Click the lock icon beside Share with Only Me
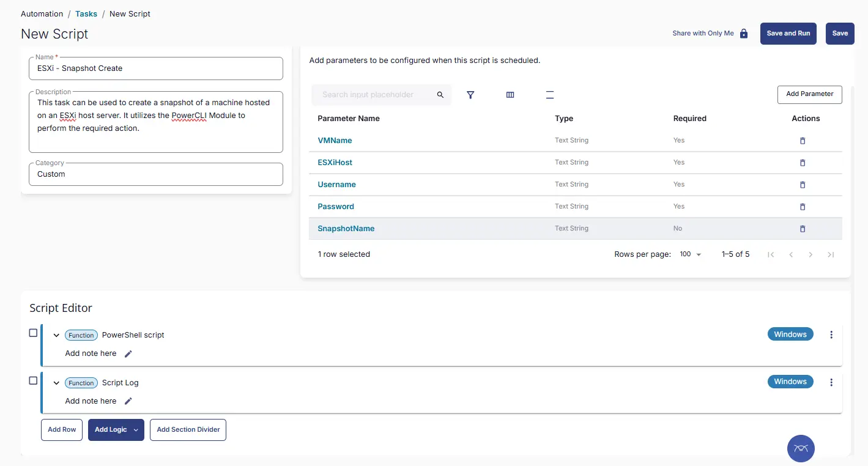 click(x=744, y=34)
